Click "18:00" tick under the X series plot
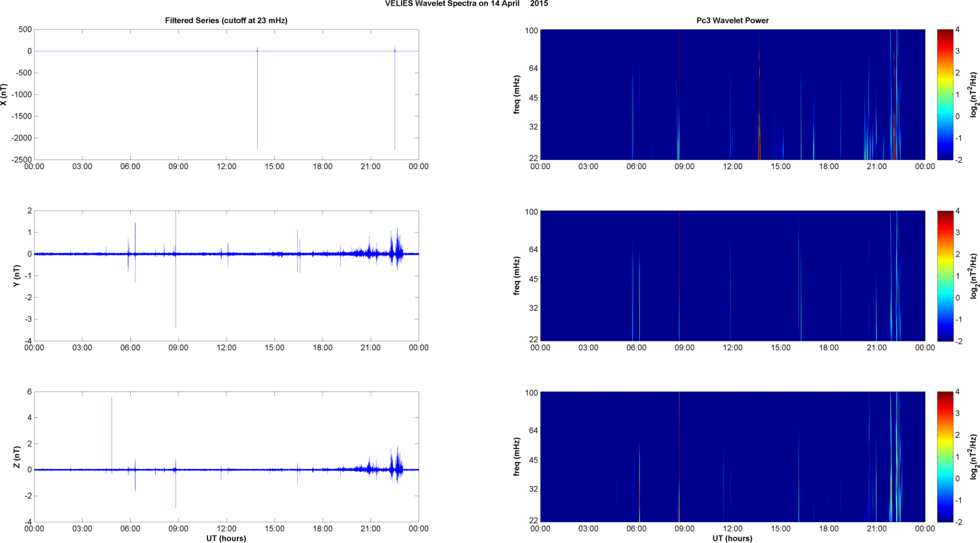This screenshot has width=980, height=543. (x=322, y=167)
